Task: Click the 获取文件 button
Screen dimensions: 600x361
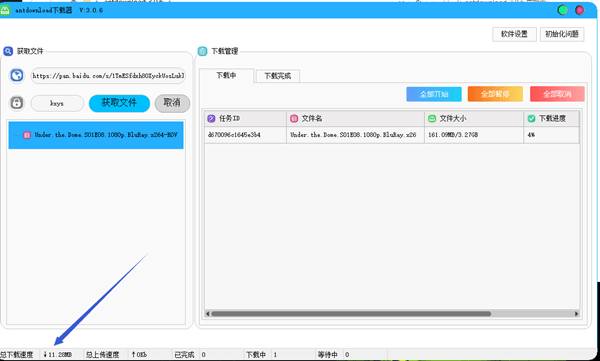Action: pyautogui.click(x=119, y=103)
